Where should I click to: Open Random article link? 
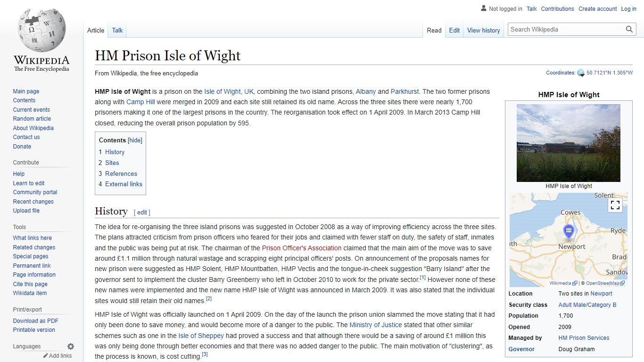[32, 119]
